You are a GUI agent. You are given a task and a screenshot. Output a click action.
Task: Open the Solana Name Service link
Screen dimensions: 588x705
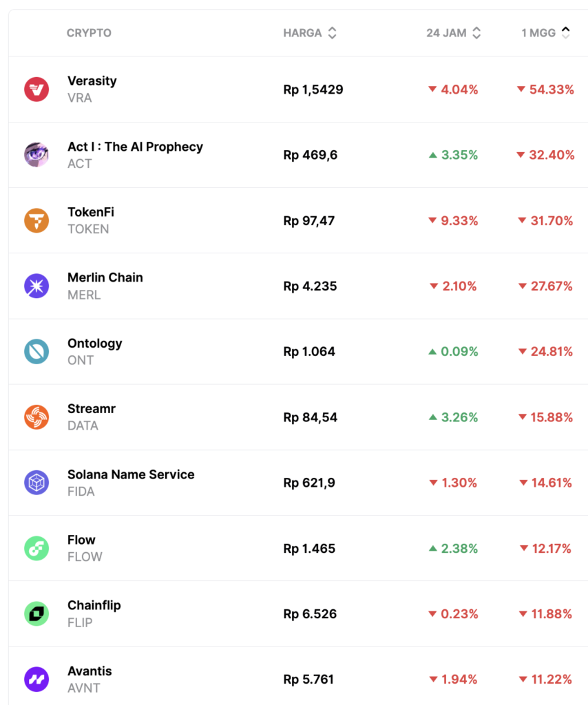[x=131, y=474]
